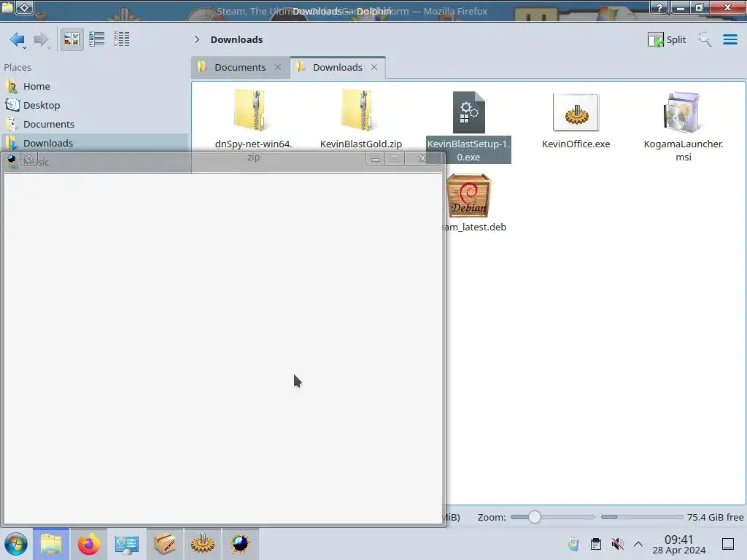Open the blank window's app menu icon
The image size is (747, 560).
pyautogui.click(x=12, y=159)
